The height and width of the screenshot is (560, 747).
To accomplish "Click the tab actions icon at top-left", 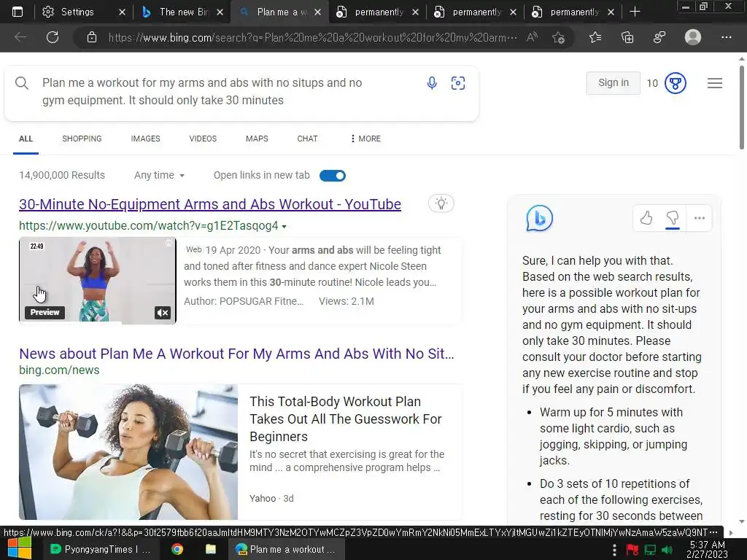I will [18, 12].
